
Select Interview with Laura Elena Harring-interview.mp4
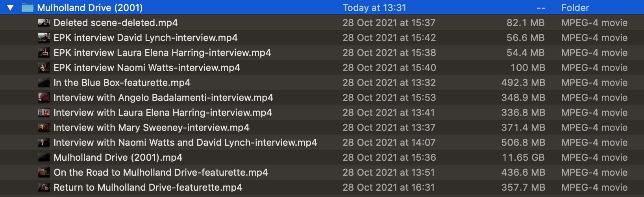(163, 112)
